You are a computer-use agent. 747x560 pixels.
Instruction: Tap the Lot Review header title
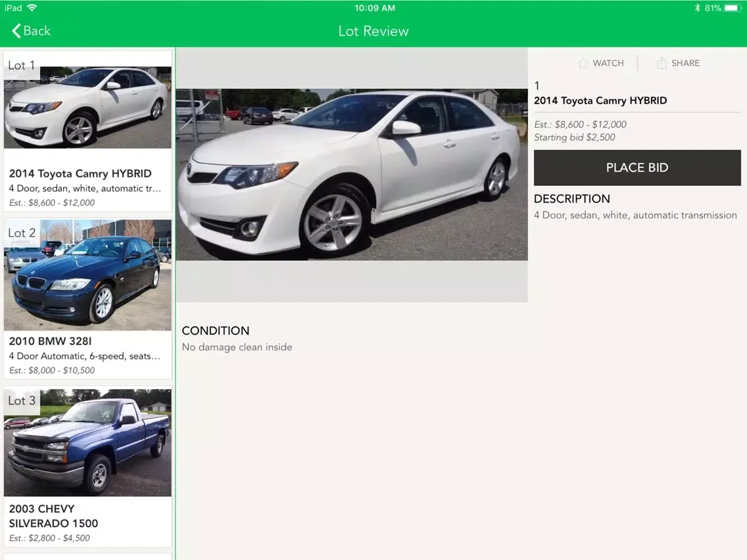tap(373, 31)
